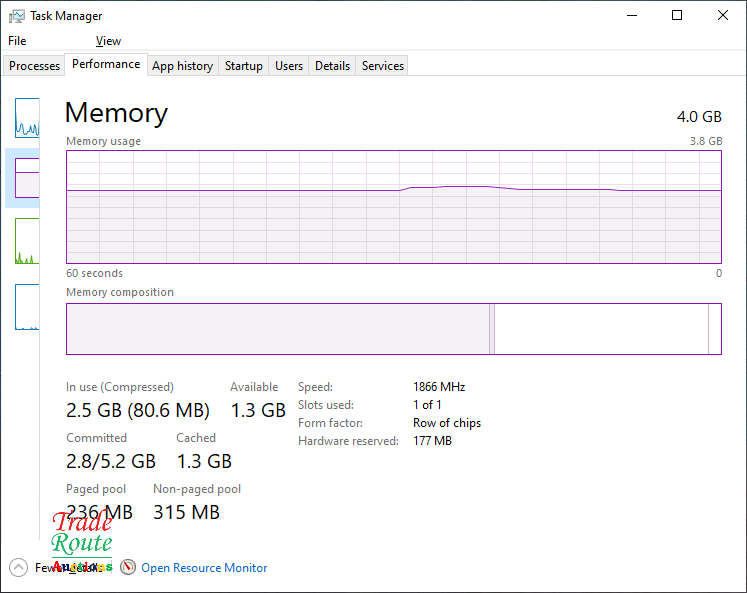Maximize the Task Manager window
Image resolution: width=747 pixels, height=593 pixels.
[677, 15]
